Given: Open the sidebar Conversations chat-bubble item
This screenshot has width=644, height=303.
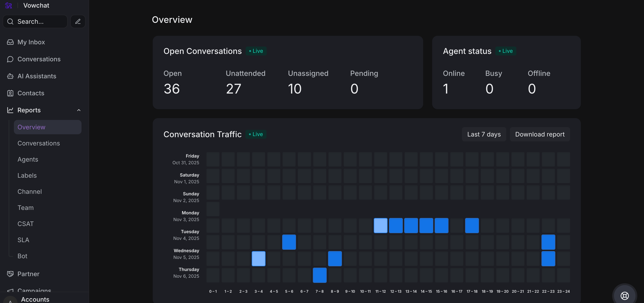Looking at the screenshot, I should [39, 59].
